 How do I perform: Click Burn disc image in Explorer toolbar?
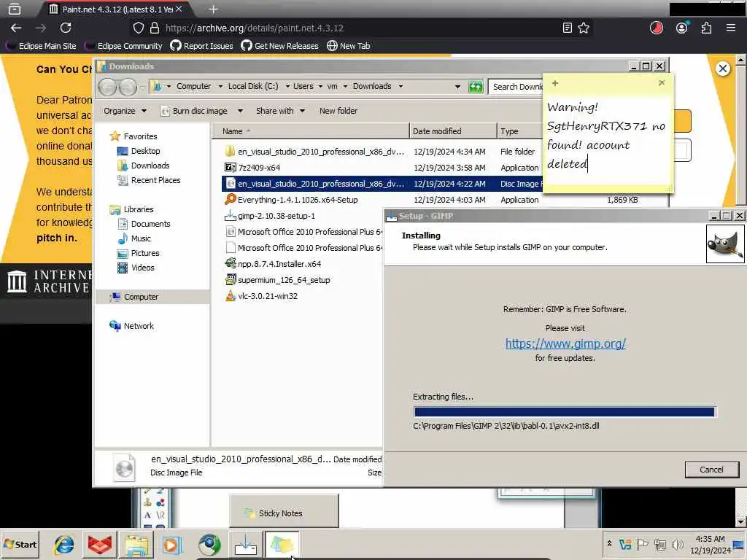pyautogui.click(x=194, y=111)
